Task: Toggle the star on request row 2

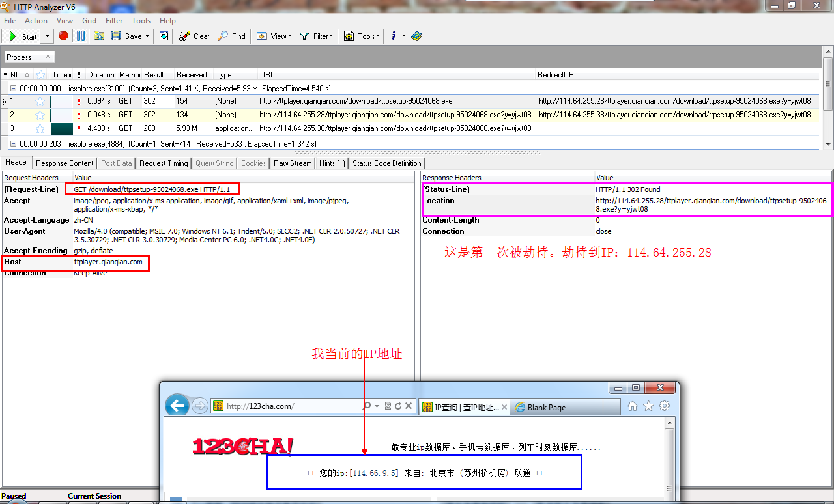Action: coord(40,115)
